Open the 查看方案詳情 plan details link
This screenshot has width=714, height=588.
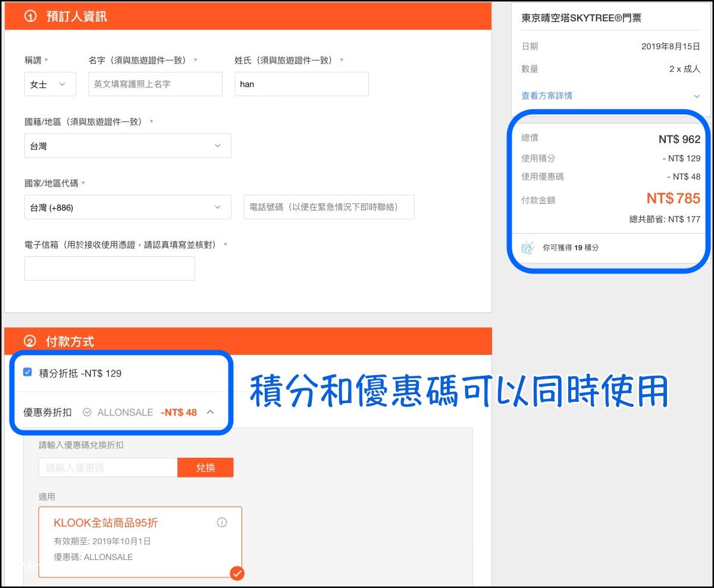click(547, 96)
